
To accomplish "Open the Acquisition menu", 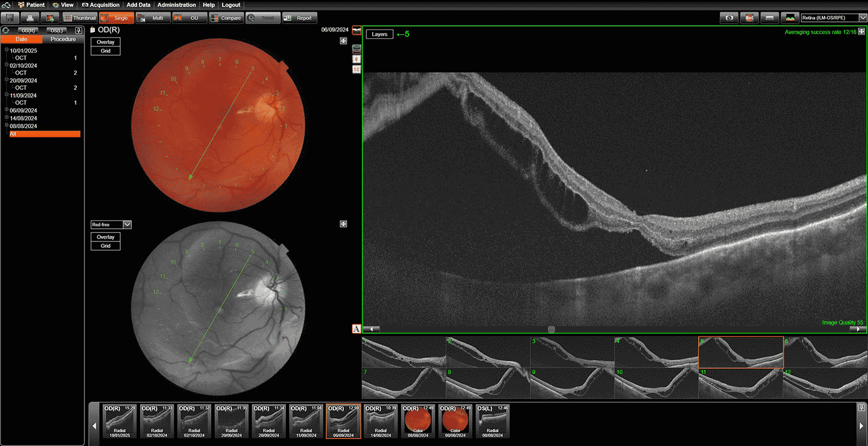I will pyautogui.click(x=100, y=5).
